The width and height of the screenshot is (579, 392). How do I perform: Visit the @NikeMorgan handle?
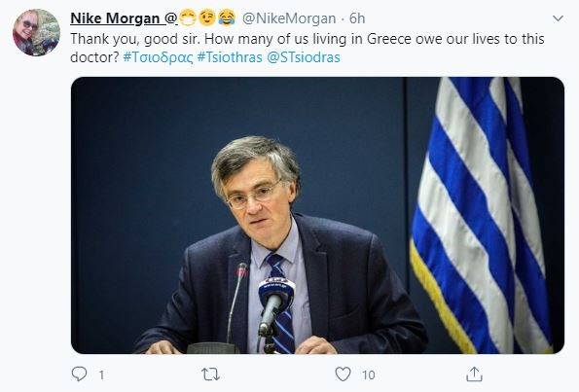(289, 18)
